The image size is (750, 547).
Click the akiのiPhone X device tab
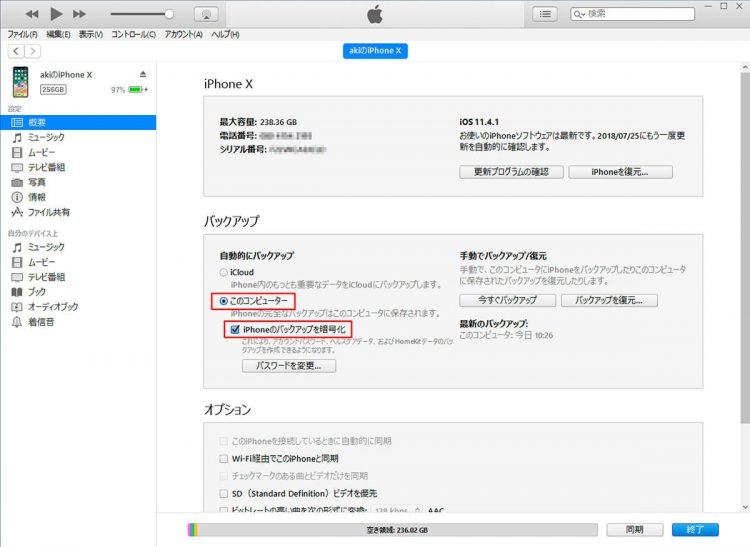coord(375,51)
